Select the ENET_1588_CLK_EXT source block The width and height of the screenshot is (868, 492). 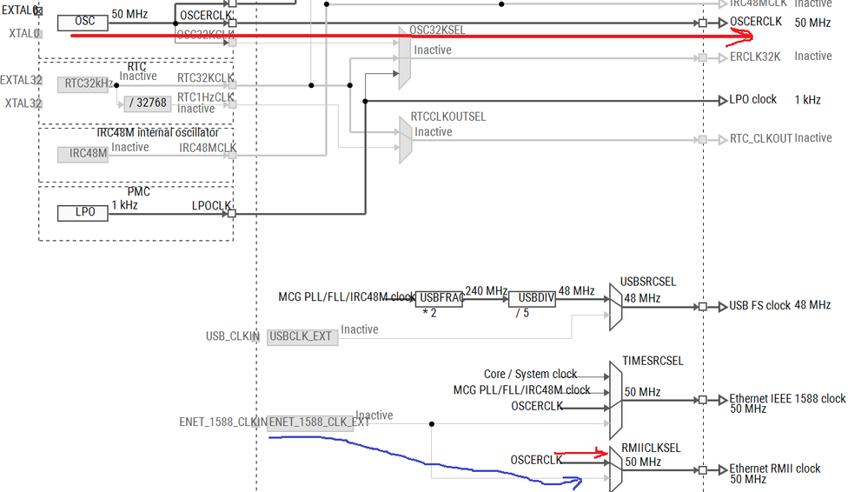[x=310, y=422]
